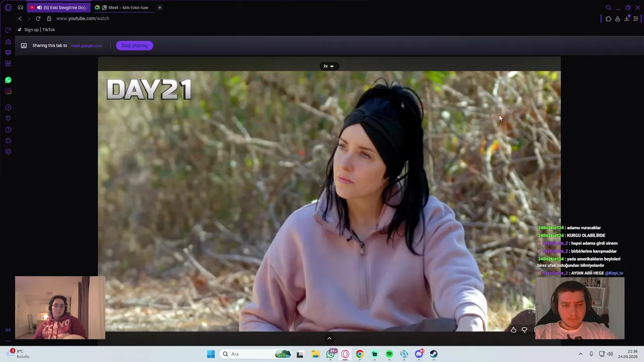Viewport: 644px width, 362px height.
Task: Click the Stop sharing button
Action: [134, 46]
